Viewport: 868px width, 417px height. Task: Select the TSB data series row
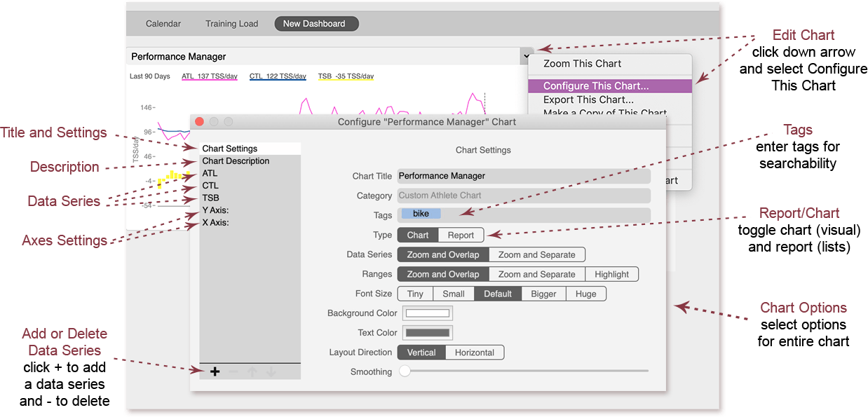(x=250, y=198)
